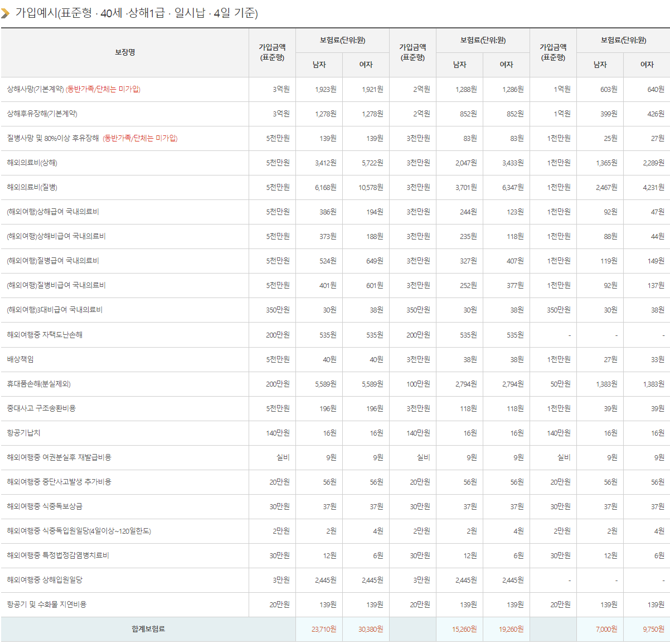
Task: Select (해외여행)질병급여 국내의료비 row label
Action: pyautogui.click(x=53, y=261)
